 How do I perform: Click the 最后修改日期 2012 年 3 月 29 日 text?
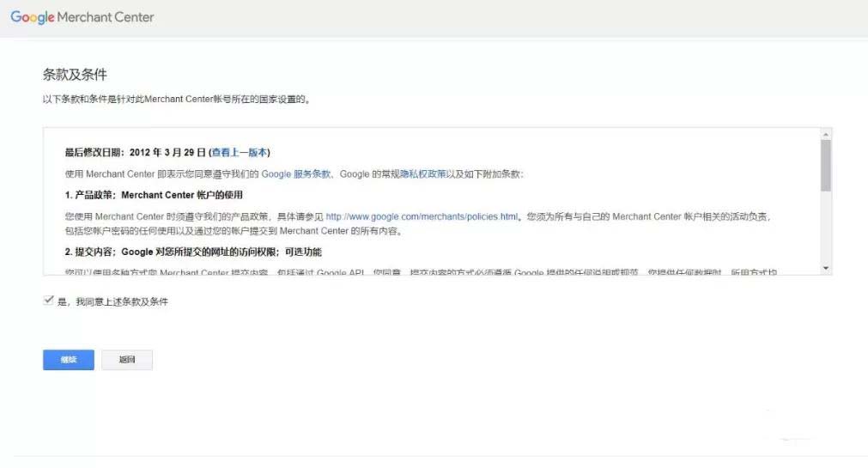136,152
